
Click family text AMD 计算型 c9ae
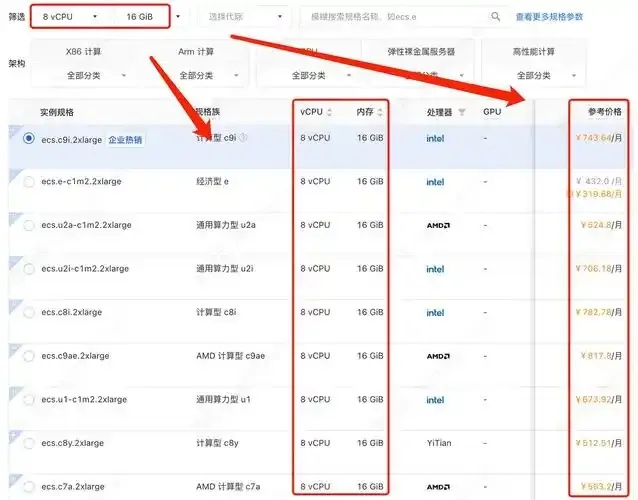click(230, 356)
